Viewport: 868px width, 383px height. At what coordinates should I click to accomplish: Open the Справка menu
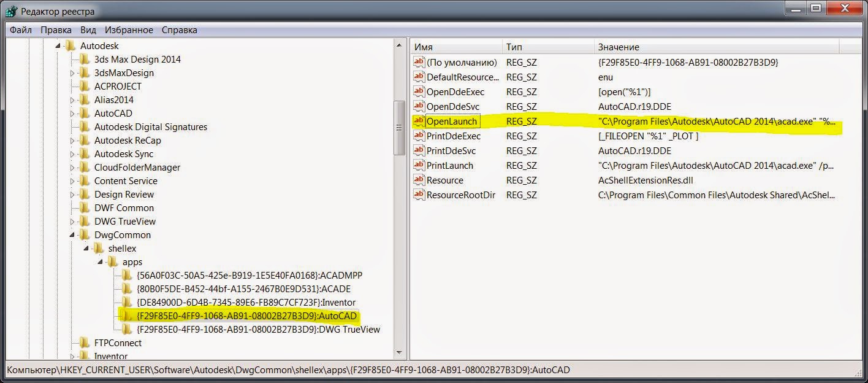180,29
